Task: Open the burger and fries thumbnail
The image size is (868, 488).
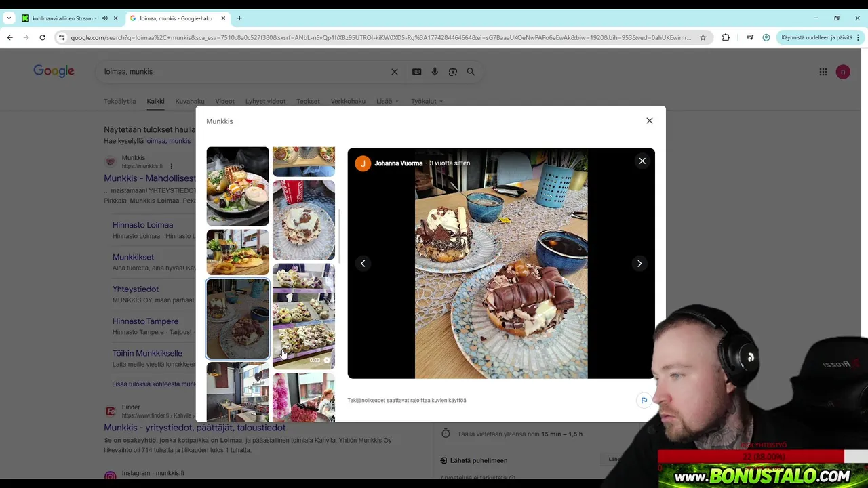Action: pyautogui.click(x=237, y=252)
